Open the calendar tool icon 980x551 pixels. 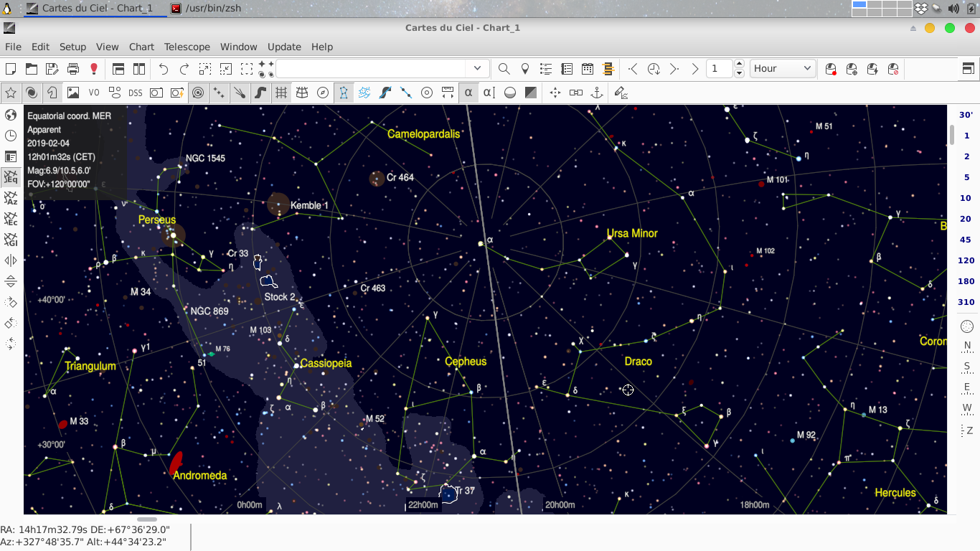(x=588, y=69)
